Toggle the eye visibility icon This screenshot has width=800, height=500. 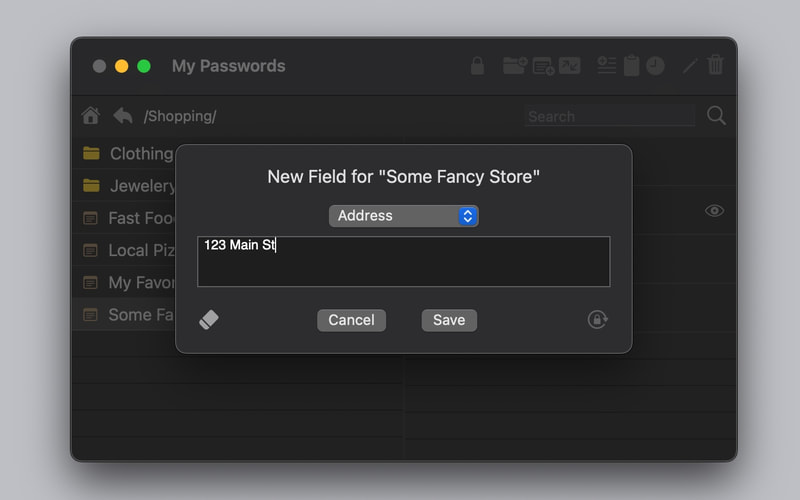click(714, 210)
